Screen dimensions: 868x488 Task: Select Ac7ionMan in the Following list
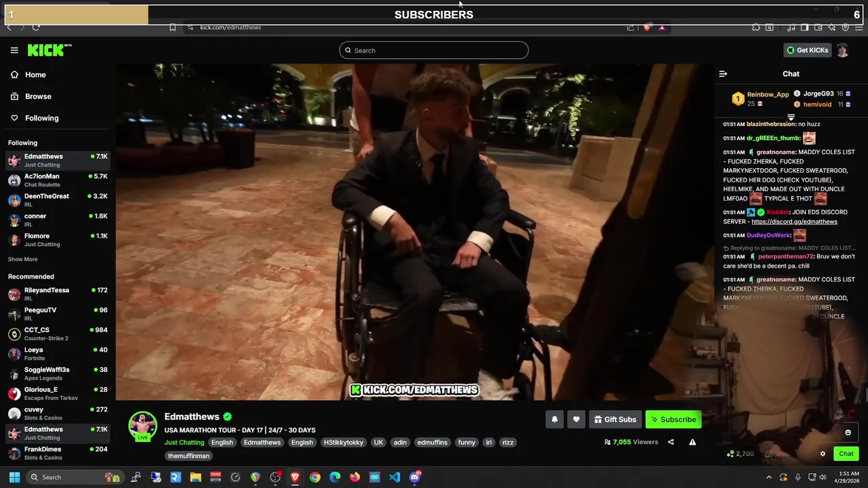point(58,180)
